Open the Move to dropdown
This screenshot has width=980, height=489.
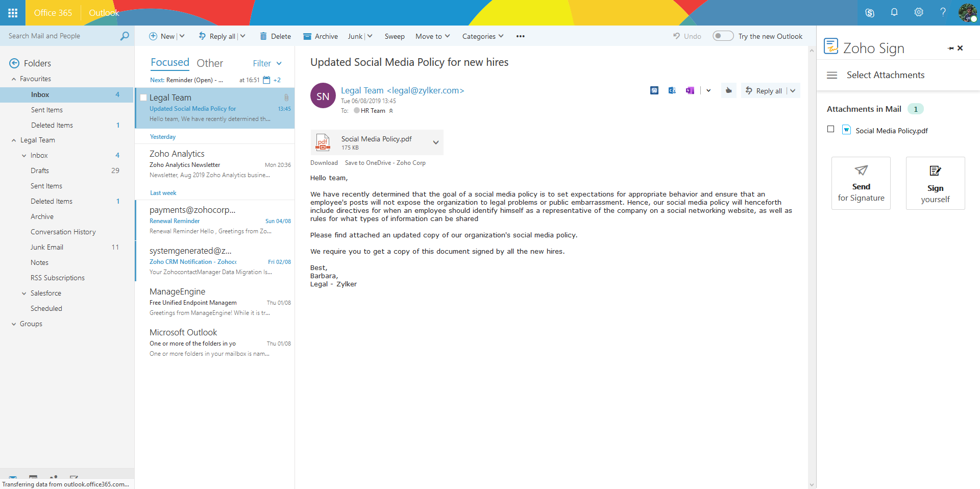433,36
